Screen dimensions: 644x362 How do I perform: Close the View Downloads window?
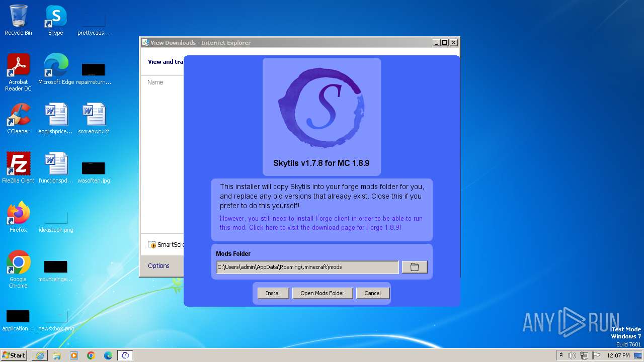454,43
